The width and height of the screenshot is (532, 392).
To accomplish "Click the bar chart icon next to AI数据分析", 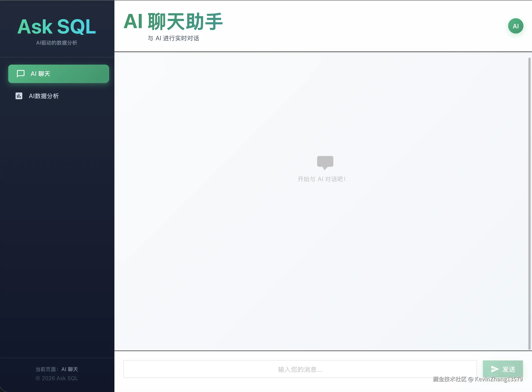I will (x=19, y=96).
